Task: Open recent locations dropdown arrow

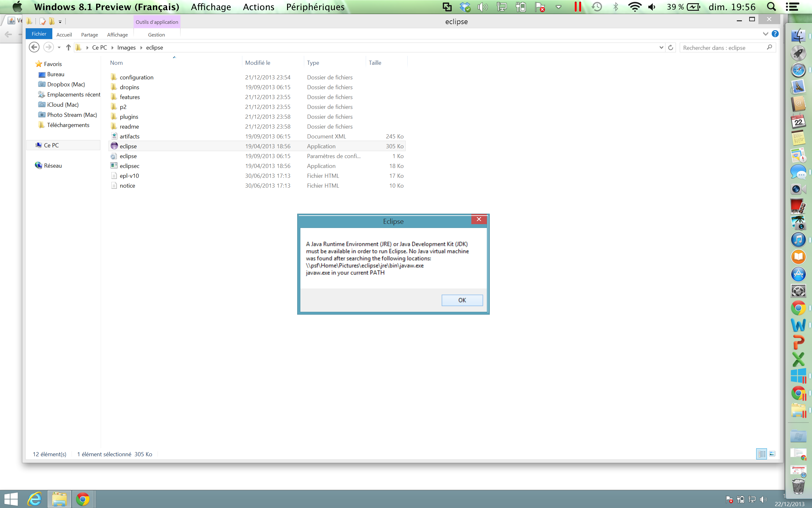Action: click(59, 47)
